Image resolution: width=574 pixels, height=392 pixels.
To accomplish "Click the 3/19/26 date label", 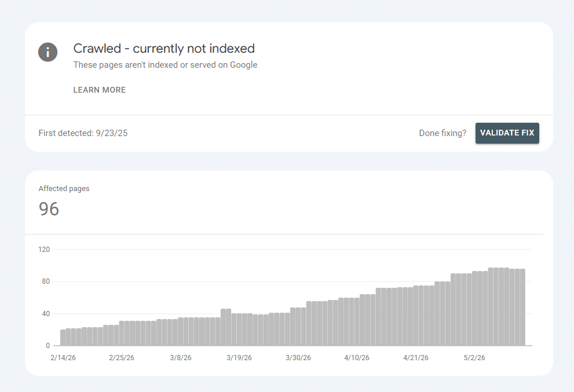I will (239, 358).
